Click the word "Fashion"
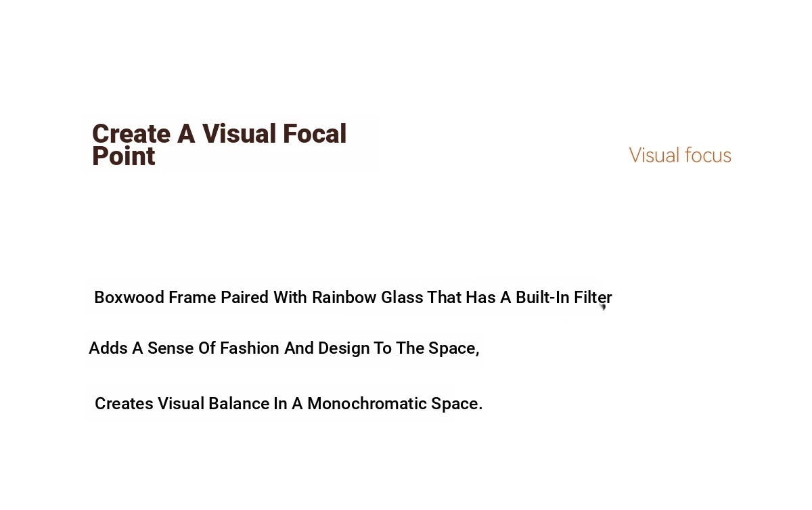The height and width of the screenshot is (510, 812). click(x=250, y=348)
